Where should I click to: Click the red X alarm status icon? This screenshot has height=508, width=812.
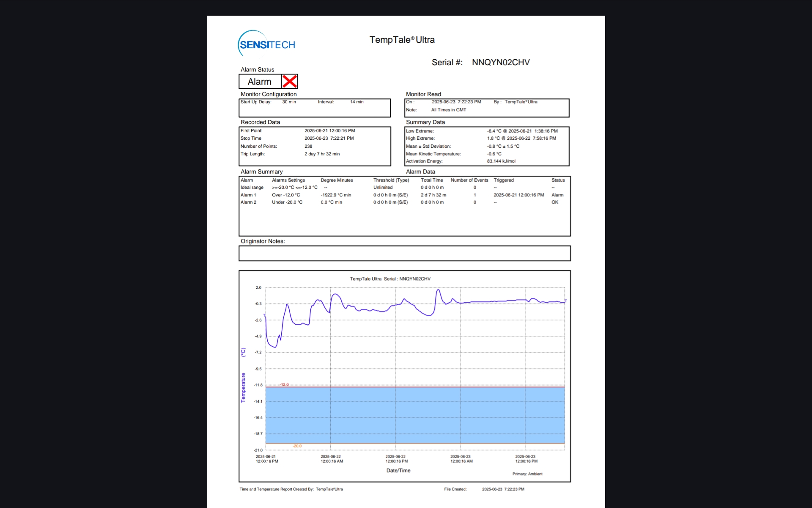tap(290, 81)
